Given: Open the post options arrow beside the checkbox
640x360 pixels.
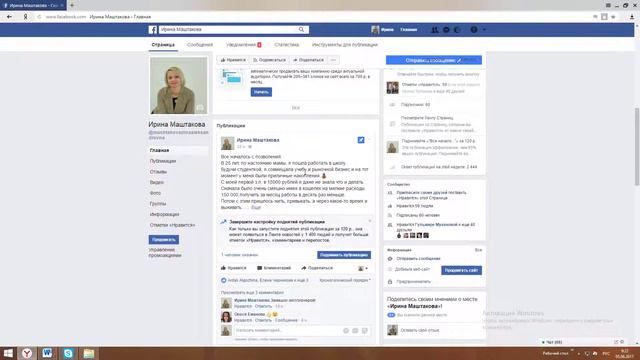Looking at the screenshot, I should pos(369,140).
